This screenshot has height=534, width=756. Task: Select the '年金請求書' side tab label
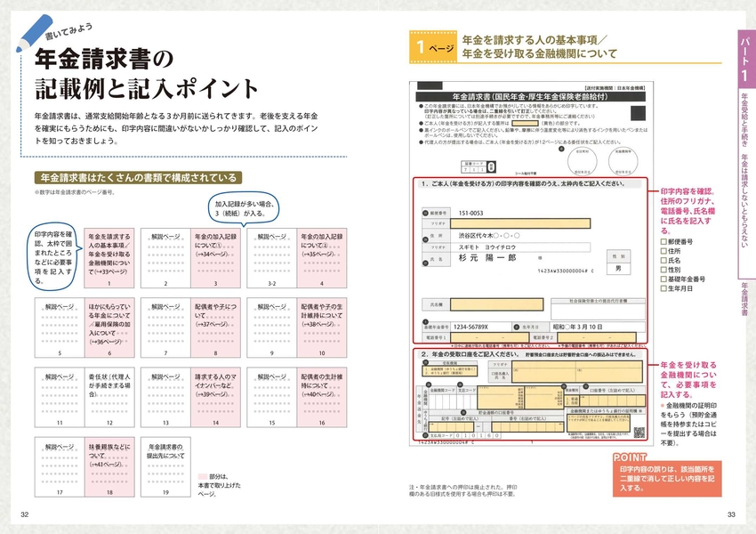click(x=744, y=303)
